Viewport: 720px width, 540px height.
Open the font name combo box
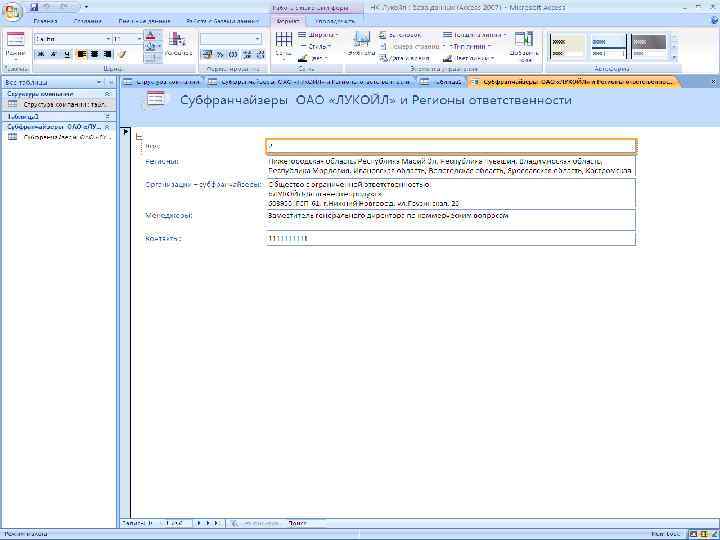coord(73,39)
